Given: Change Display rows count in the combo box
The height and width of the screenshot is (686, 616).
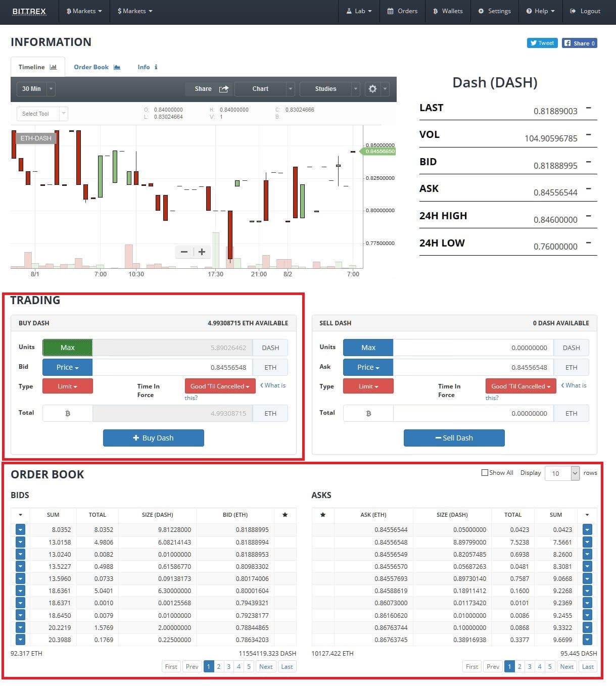Looking at the screenshot, I should coord(561,473).
